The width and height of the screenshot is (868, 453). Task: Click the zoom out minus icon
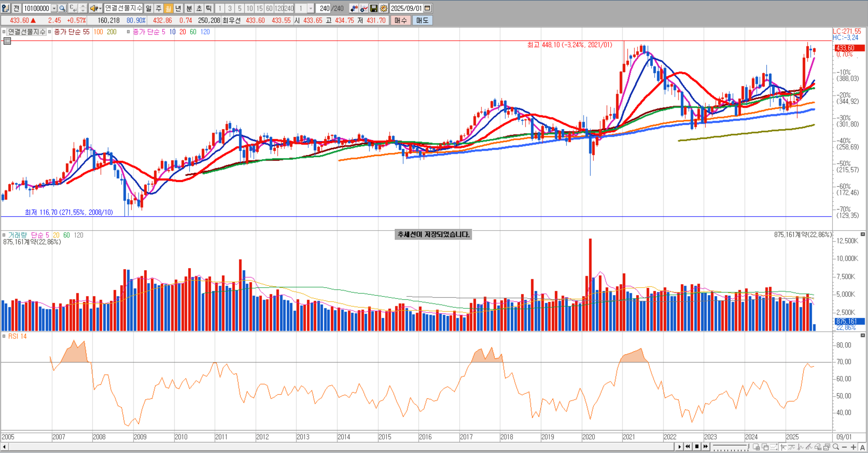pyautogui.click(x=844, y=447)
